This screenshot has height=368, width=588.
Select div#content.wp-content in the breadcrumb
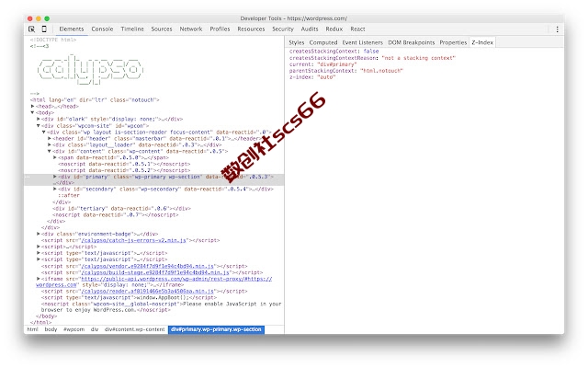pos(135,329)
